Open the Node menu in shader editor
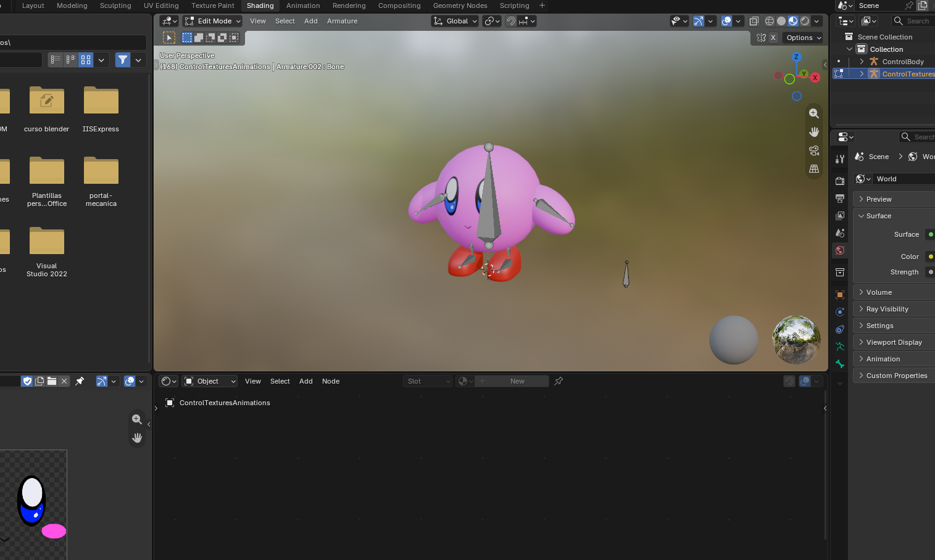Image resolution: width=935 pixels, height=560 pixels. 331,381
